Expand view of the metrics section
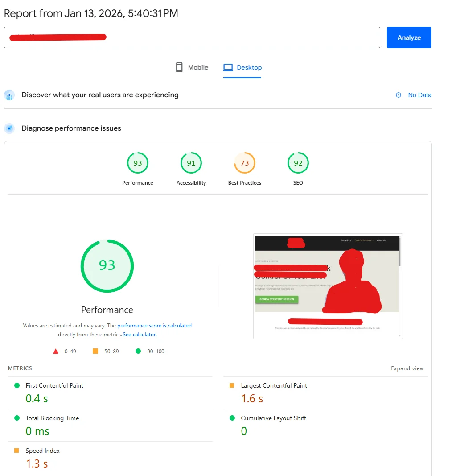 tap(407, 368)
